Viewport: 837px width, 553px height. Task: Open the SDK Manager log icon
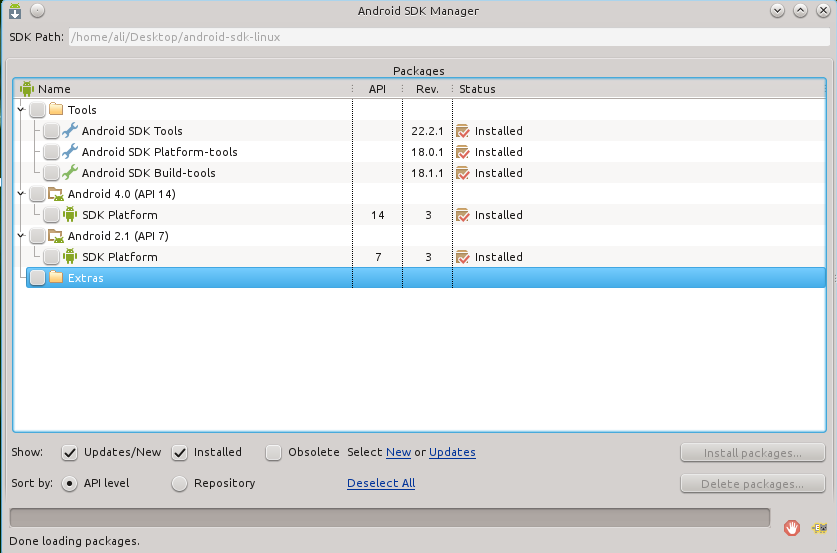tap(819, 528)
